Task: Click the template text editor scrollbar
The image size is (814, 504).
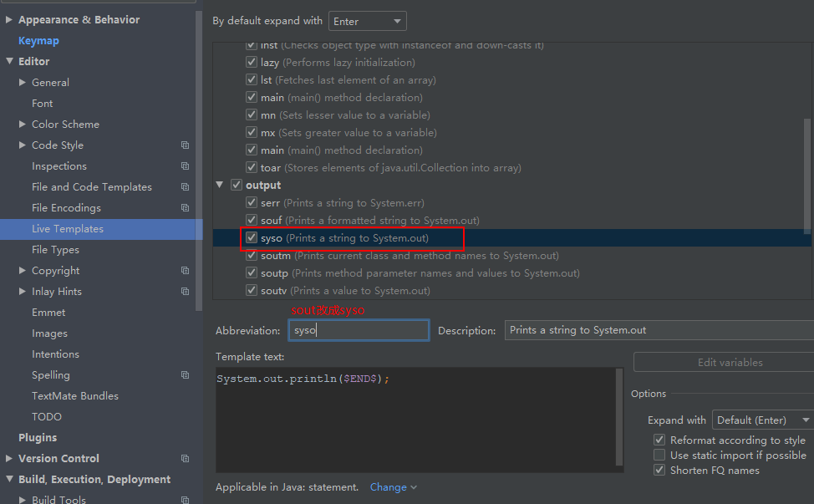Action: point(618,417)
